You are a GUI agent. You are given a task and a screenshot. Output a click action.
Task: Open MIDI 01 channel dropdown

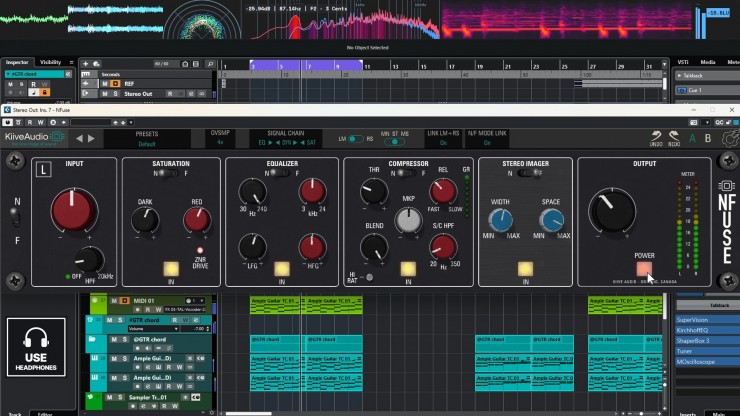(x=195, y=301)
